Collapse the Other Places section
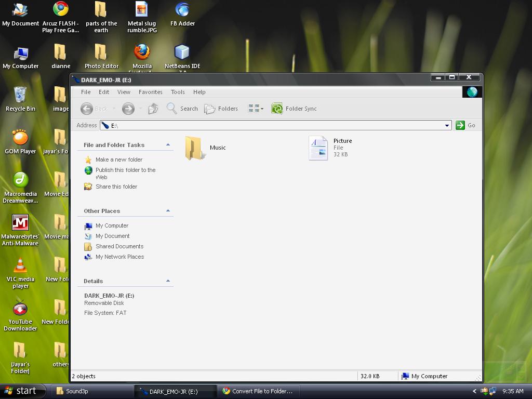The width and height of the screenshot is (532, 399). click(x=168, y=210)
